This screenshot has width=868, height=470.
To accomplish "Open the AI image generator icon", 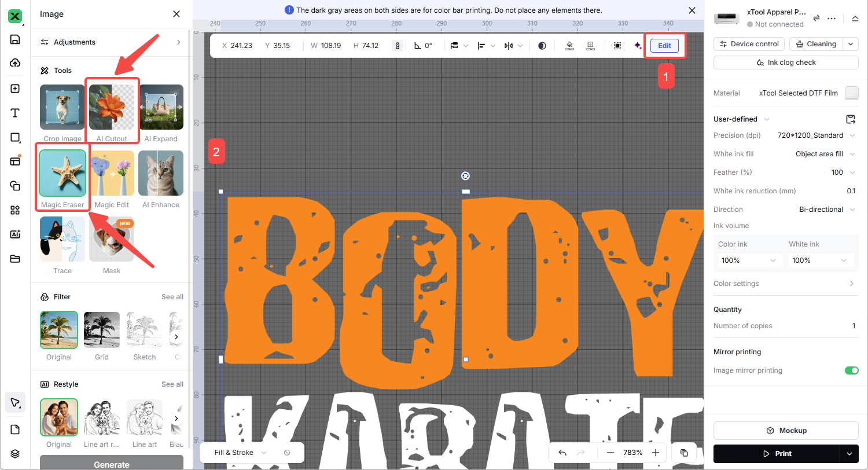I will [15, 234].
